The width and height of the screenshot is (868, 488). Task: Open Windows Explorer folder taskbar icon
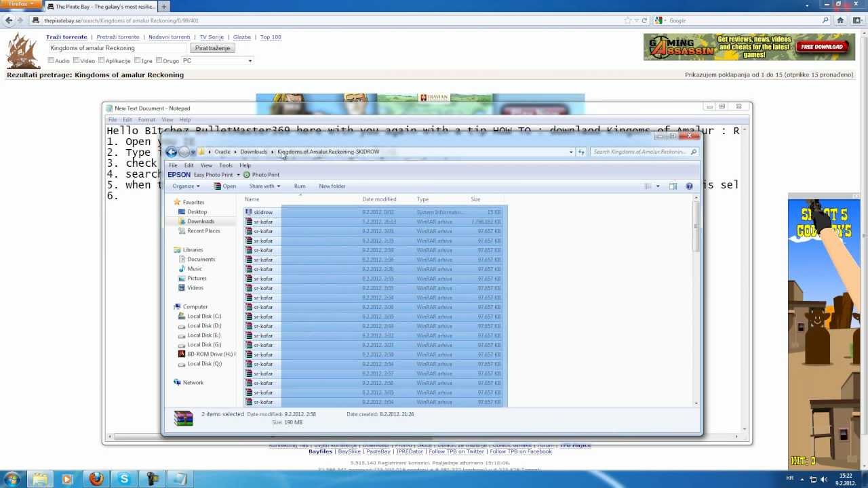pos(40,479)
